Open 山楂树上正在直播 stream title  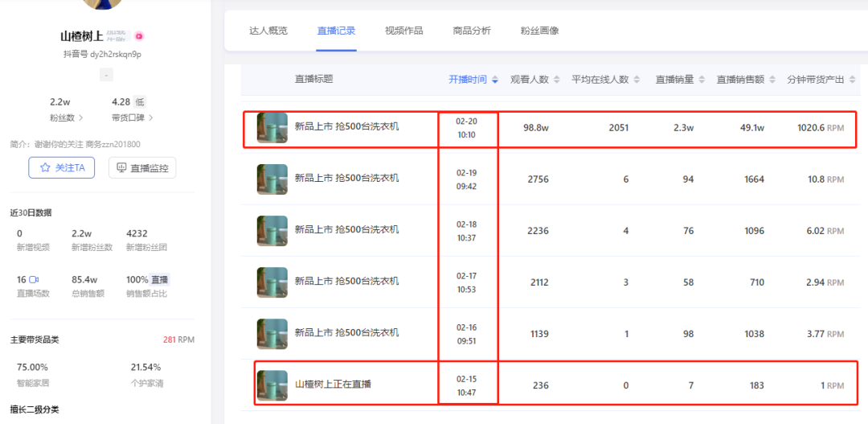(333, 384)
